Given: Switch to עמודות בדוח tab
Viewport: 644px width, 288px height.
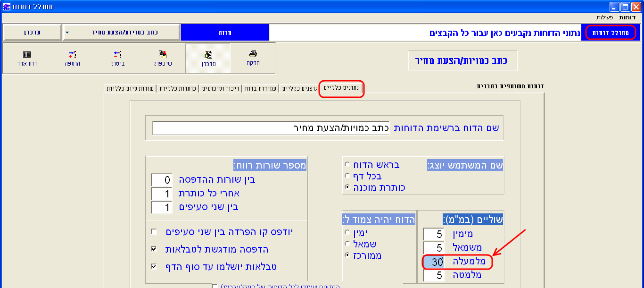Looking at the screenshot, I should tap(260, 88).
